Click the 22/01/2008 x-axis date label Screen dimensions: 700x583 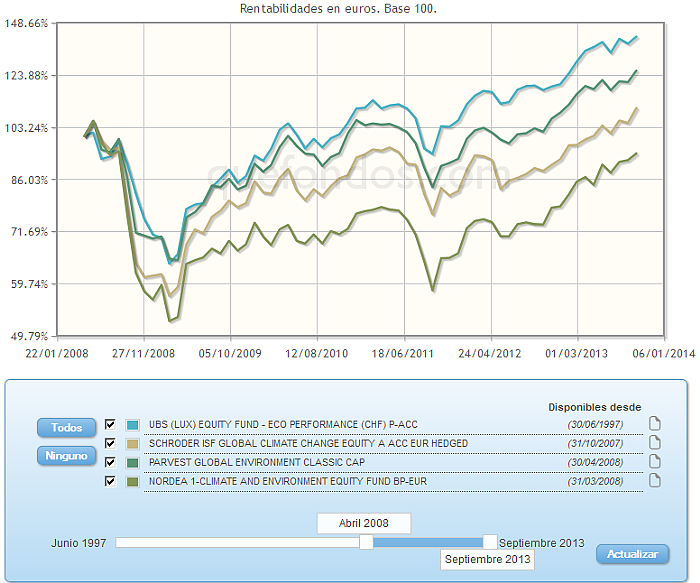point(57,354)
